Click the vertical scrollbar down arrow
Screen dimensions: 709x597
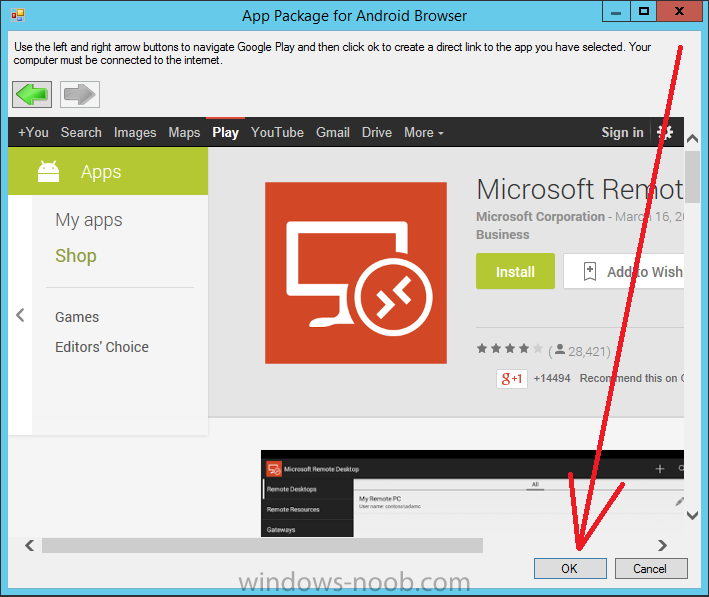pyautogui.click(x=692, y=515)
